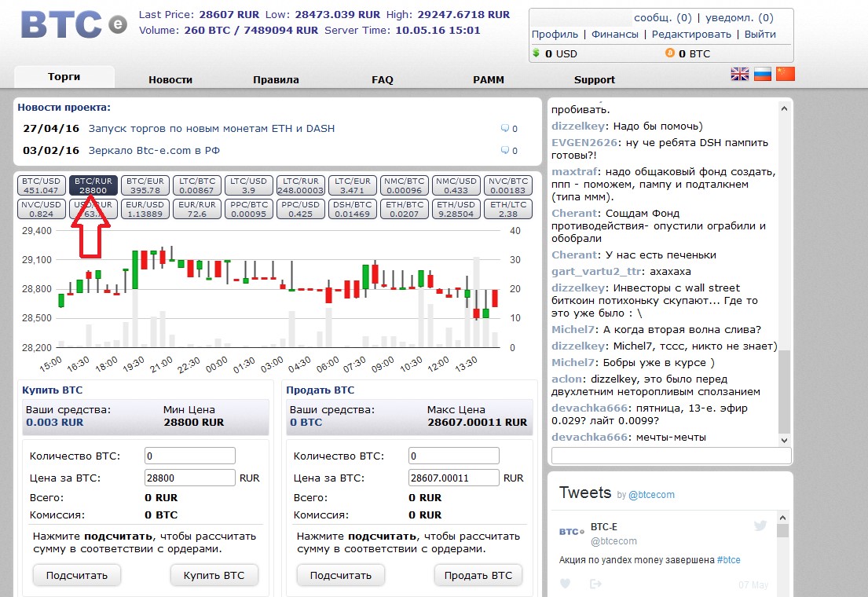Select the NMC/USD pair
The image size is (868, 597).
coord(456,185)
